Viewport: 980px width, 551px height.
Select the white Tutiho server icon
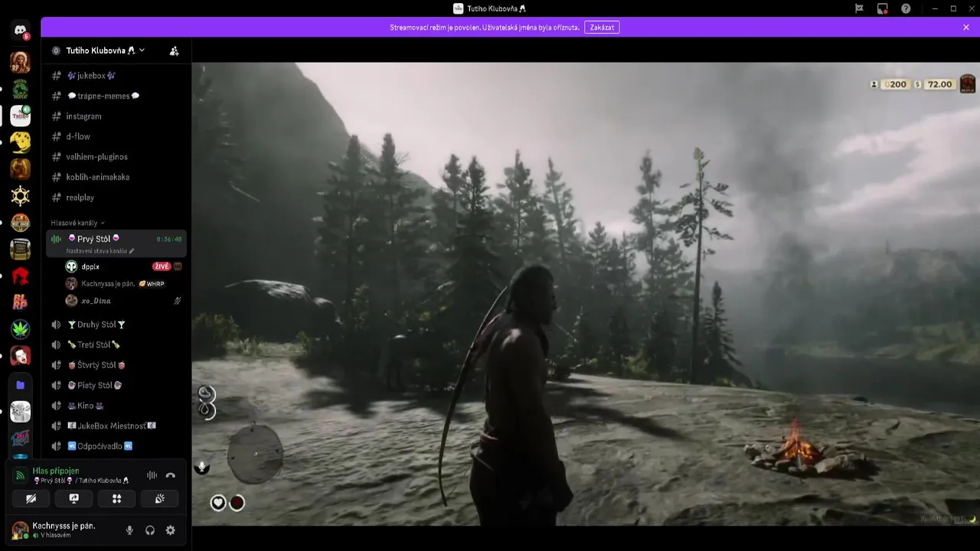tap(20, 116)
